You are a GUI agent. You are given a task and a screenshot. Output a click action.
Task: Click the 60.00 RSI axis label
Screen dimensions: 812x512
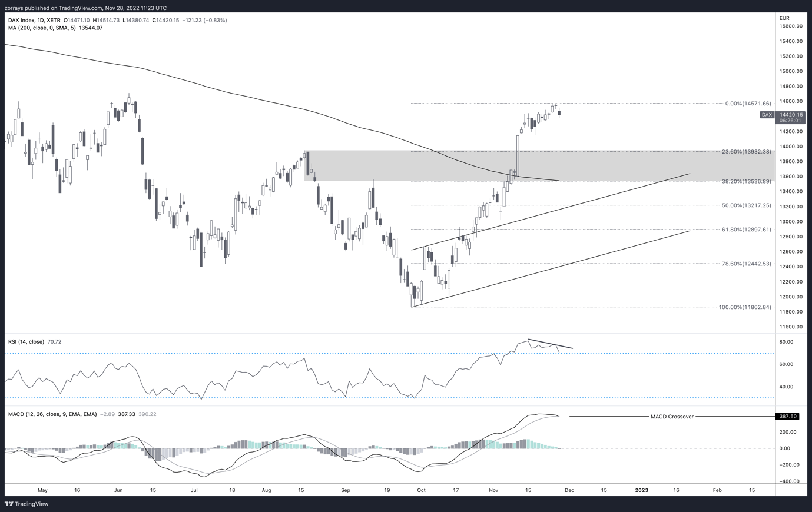(786, 364)
